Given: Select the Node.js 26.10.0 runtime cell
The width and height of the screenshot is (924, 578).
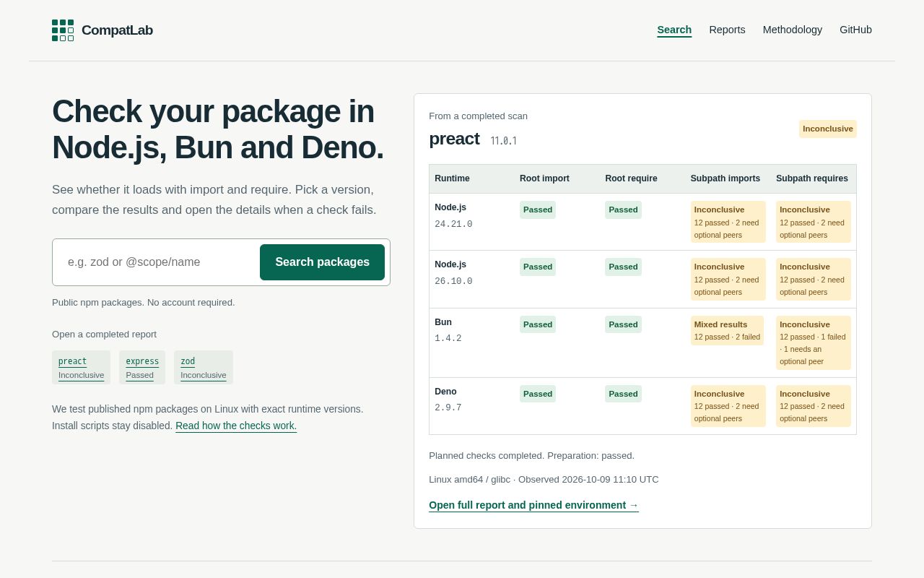Looking at the screenshot, I should coord(471,279).
